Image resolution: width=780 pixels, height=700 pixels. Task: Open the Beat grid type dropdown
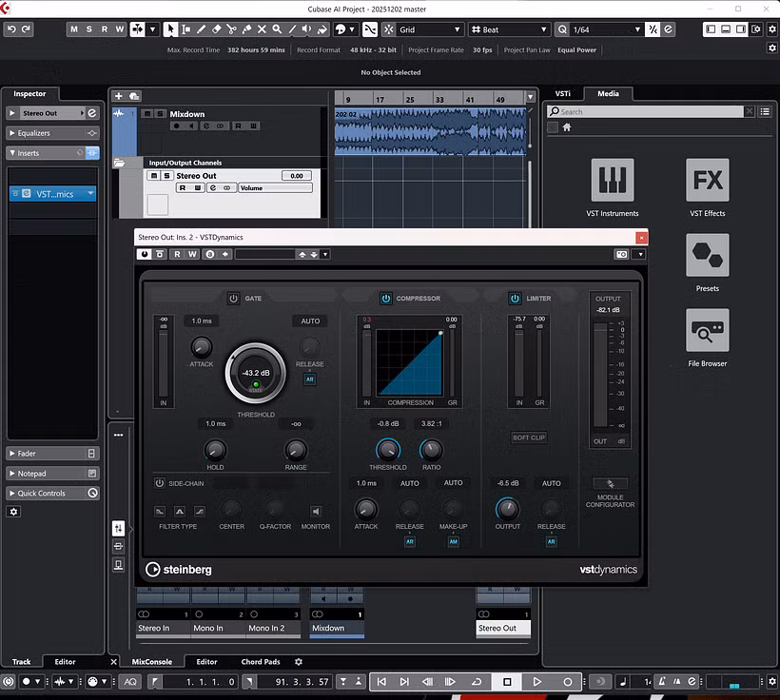click(508, 29)
